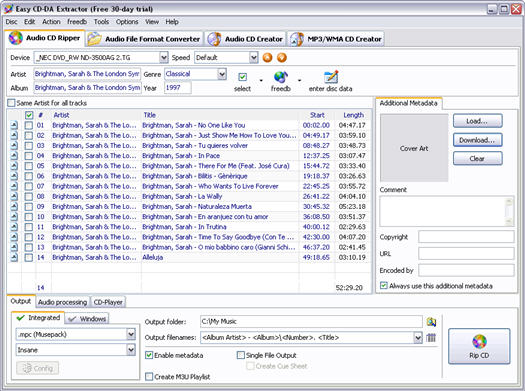Click the application icon in title bar
The image size is (525, 391).
[8, 9]
